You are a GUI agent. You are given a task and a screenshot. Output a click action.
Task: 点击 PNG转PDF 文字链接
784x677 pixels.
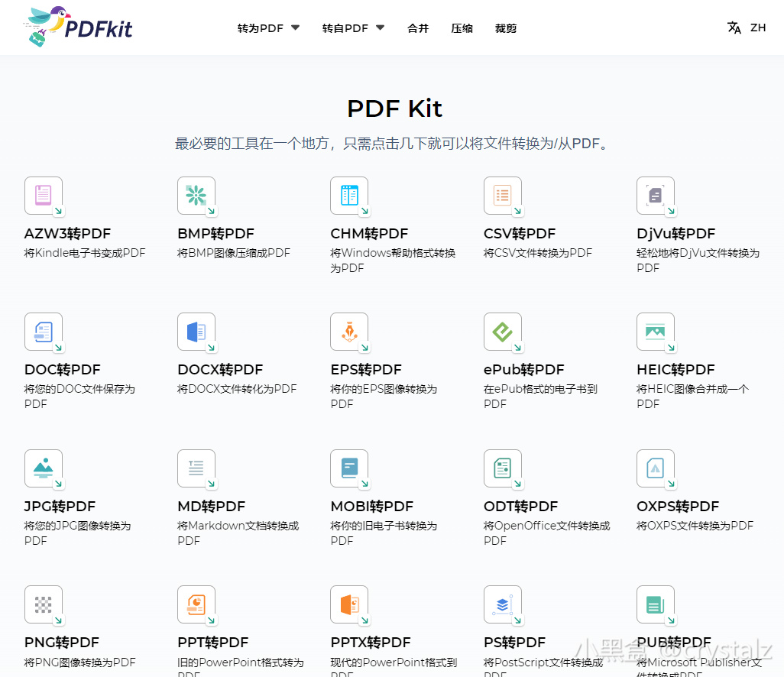tap(61, 642)
